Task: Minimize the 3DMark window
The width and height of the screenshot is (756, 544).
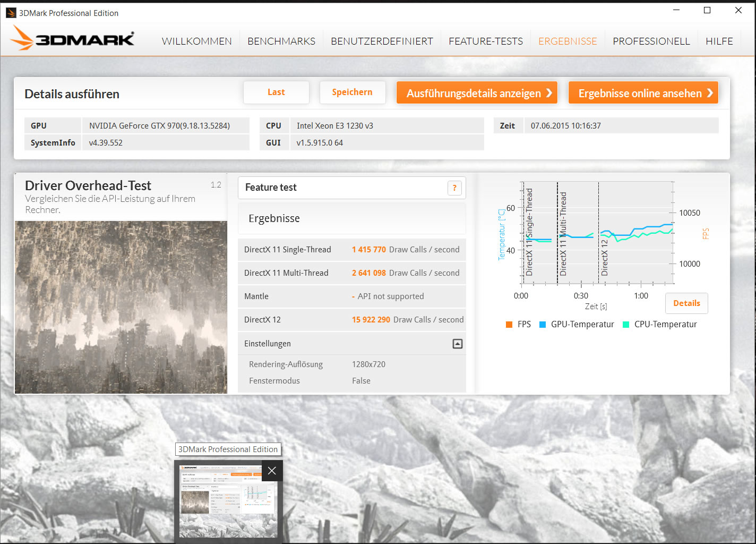Action: coord(676,10)
